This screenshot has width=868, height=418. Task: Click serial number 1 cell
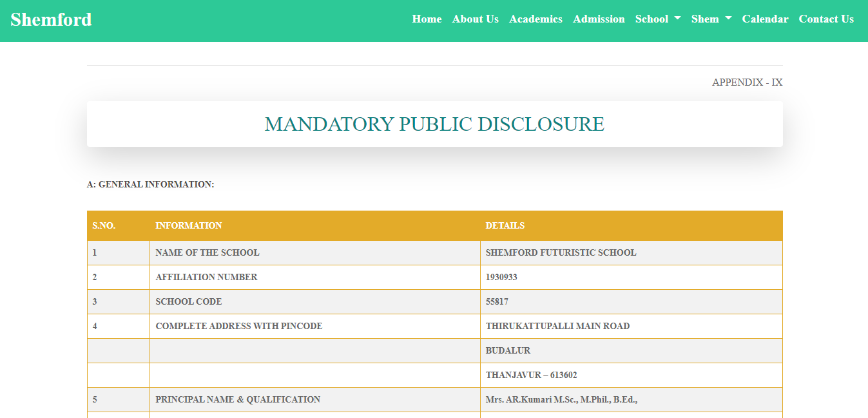point(119,252)
